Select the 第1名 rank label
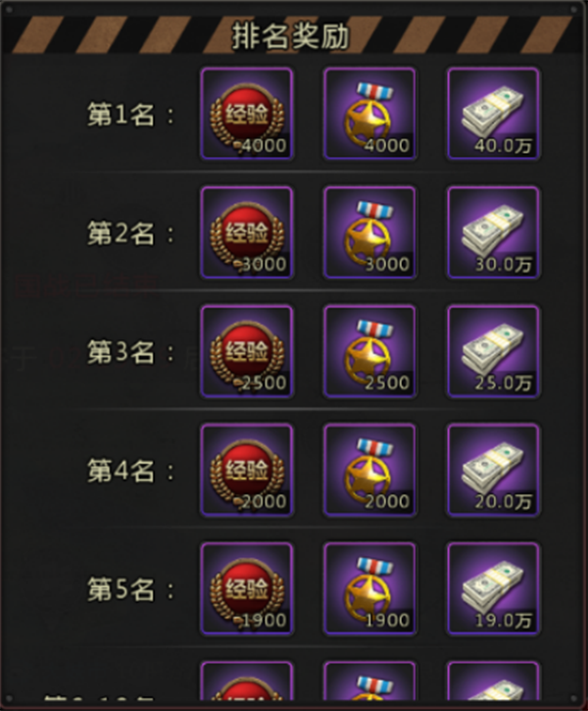This screenshot has height=711, width=588. coord(121,115)
